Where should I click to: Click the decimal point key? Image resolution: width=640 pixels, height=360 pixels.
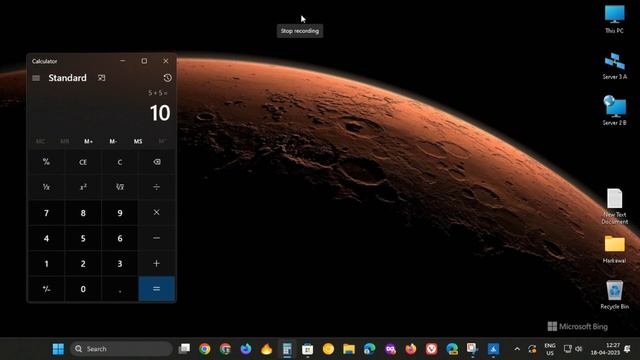[x=120, y=289]
